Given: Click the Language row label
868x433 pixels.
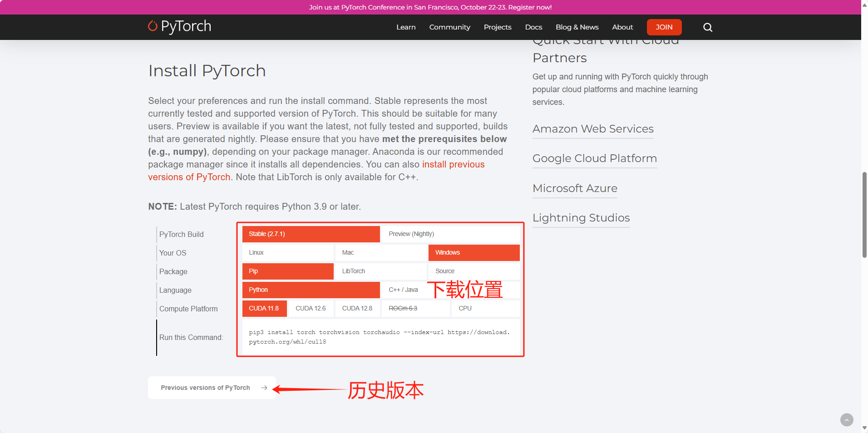Looking at the screenshot, I should [x=175, y=290].
